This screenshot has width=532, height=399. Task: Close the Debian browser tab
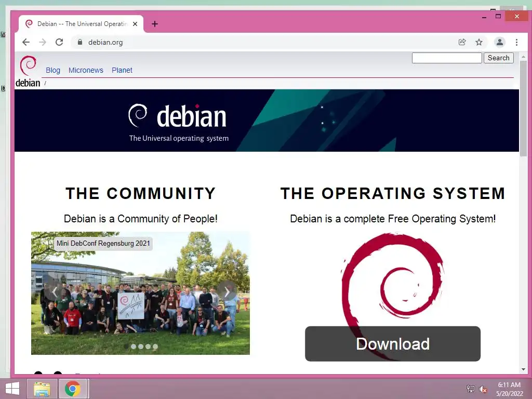point(135,24)
